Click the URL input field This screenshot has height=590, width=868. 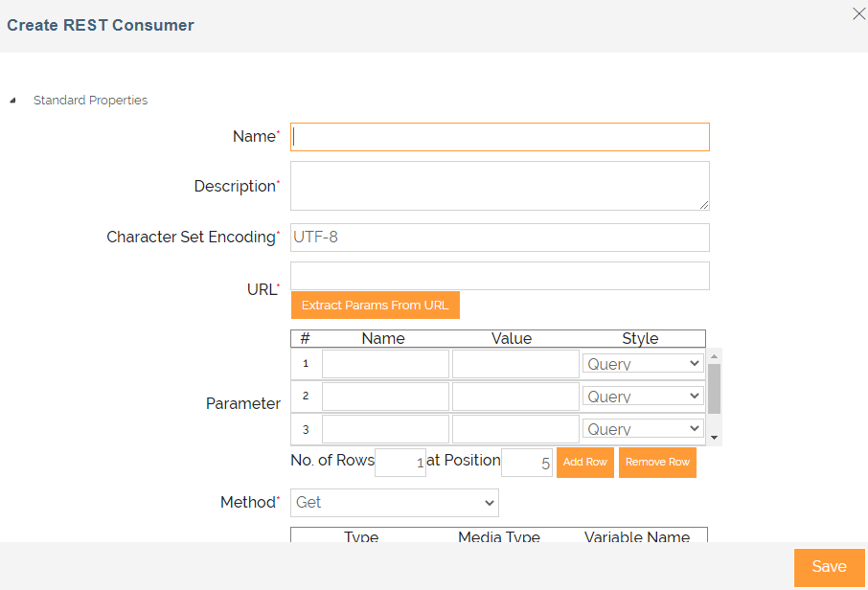click(x=500, y=276)
